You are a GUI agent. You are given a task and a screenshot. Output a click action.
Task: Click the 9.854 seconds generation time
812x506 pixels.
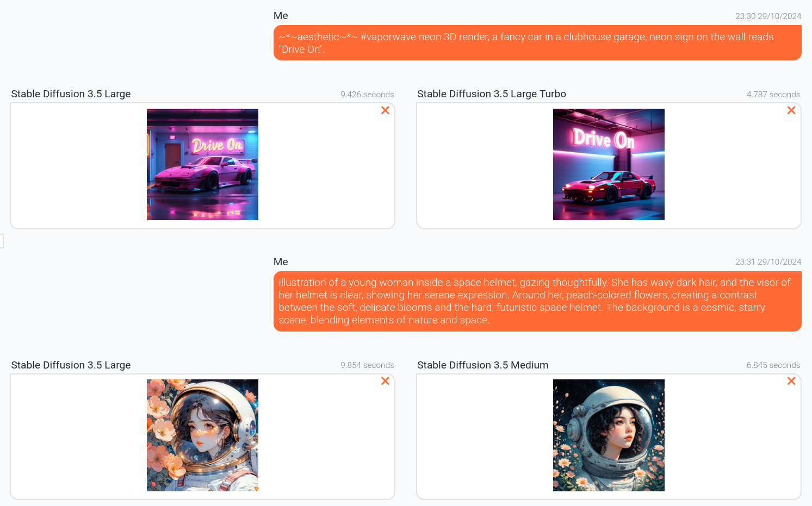pos(367,365)
